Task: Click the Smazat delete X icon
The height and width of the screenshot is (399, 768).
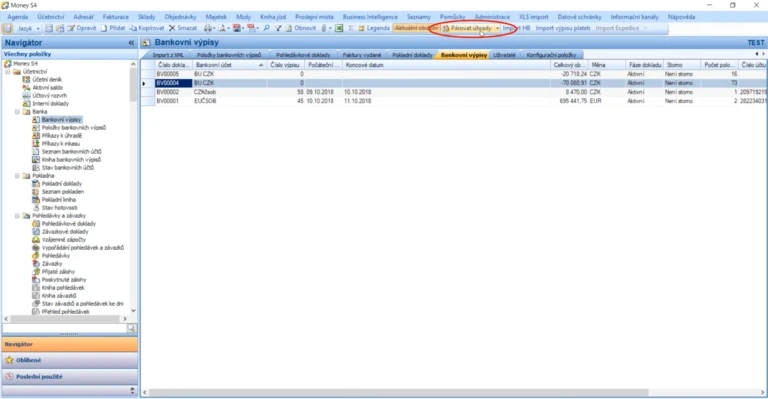Action: coord(172,28)
